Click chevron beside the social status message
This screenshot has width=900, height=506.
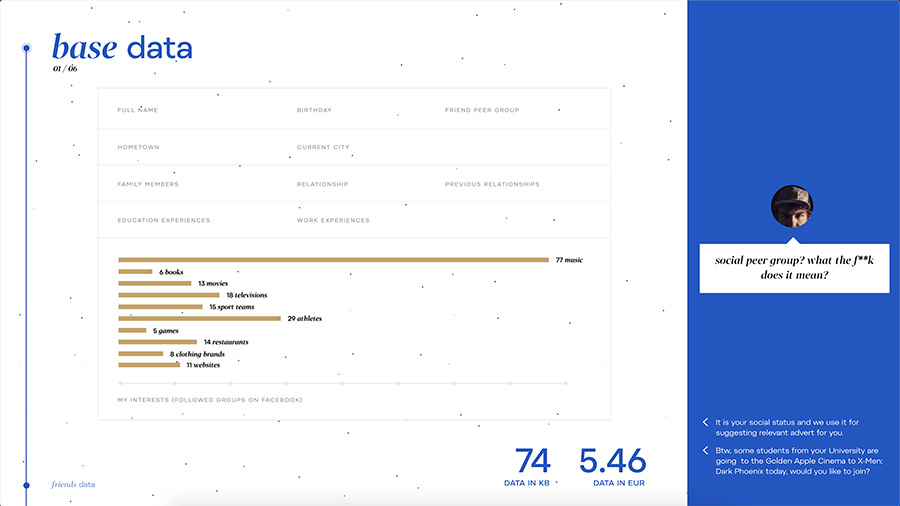705,423
